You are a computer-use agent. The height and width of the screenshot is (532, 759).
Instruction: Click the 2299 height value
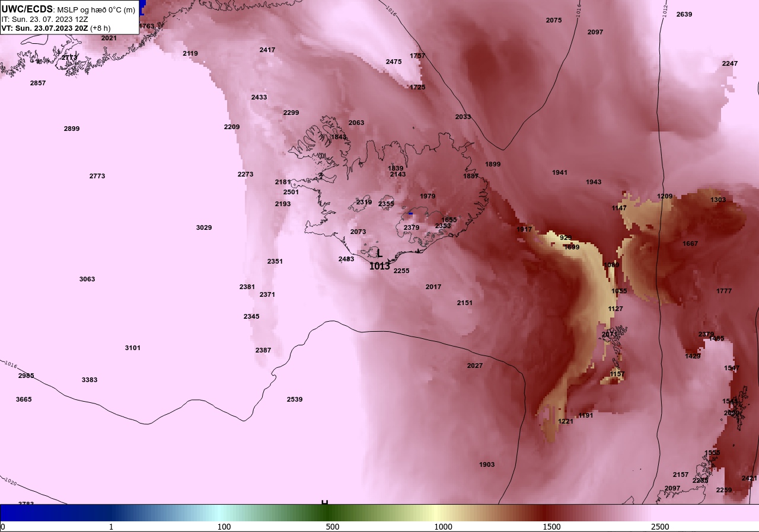tap(291, 113)
